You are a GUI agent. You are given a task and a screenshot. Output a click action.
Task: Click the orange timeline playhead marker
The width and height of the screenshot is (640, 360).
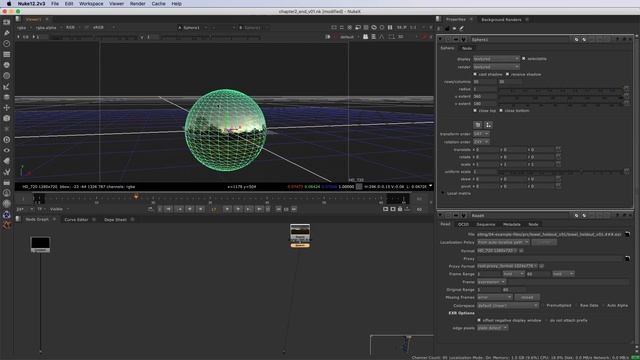[136, 196]
